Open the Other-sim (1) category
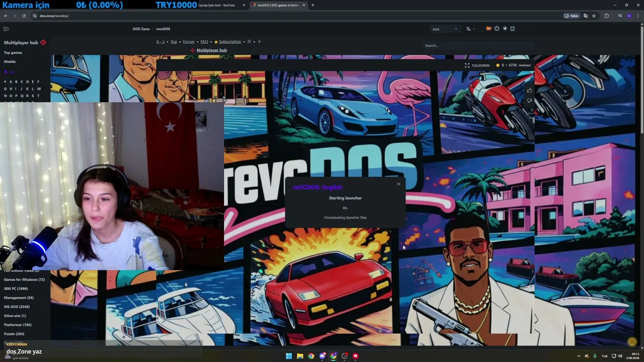Screen dimensions: 644x362 [15, 316]
